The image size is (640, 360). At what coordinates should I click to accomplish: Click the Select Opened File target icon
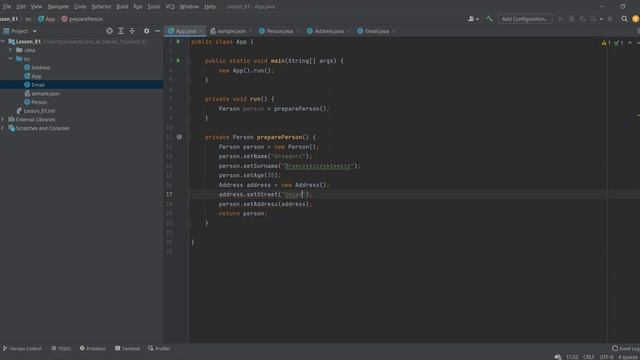(109, 31)
